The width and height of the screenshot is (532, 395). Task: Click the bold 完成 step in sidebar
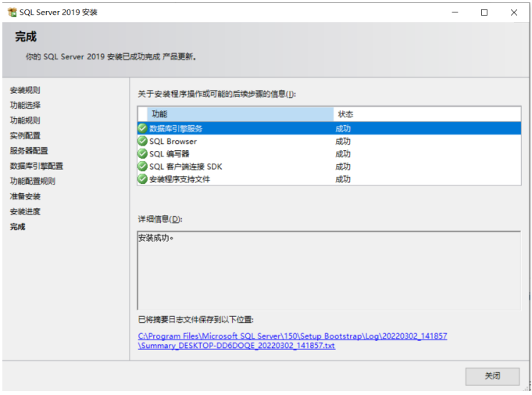[x=18, y=227]
